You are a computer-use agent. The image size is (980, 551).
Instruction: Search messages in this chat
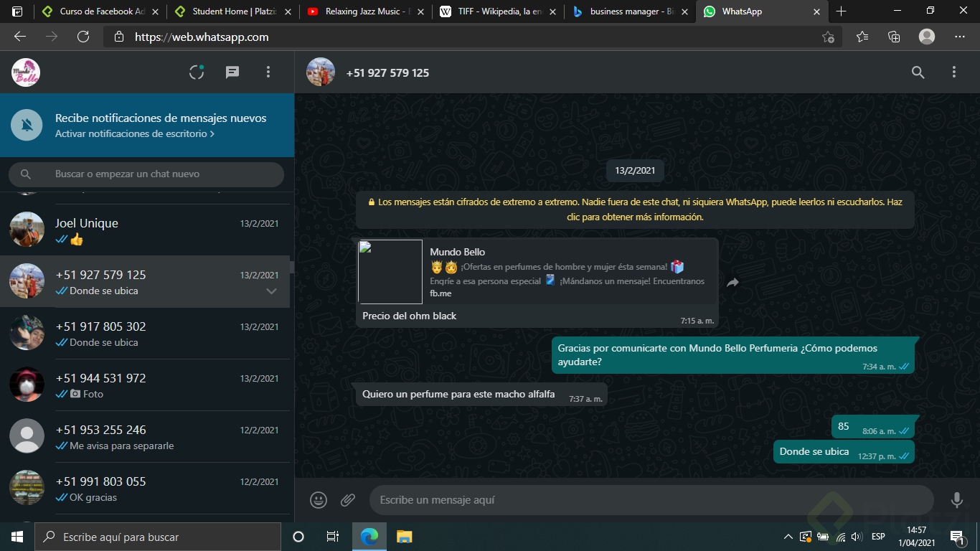tap(918, 72)
